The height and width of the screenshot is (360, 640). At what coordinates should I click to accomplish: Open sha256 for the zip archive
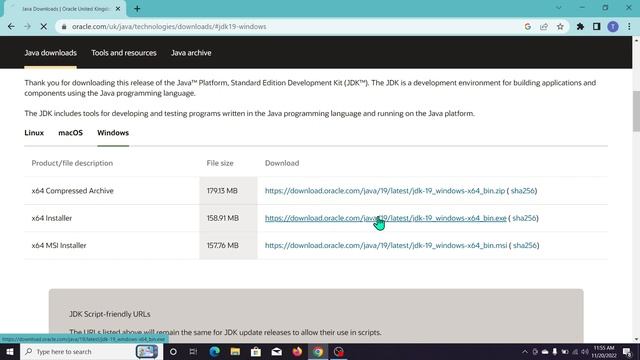click(523, 191)
